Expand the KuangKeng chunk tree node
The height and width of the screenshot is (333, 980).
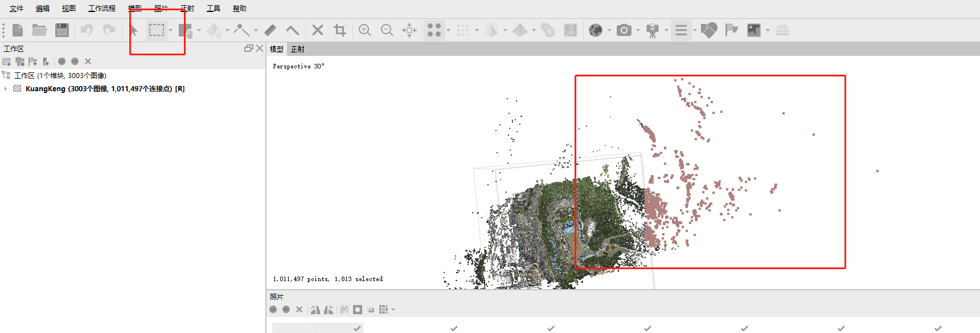tap(6, 89)
